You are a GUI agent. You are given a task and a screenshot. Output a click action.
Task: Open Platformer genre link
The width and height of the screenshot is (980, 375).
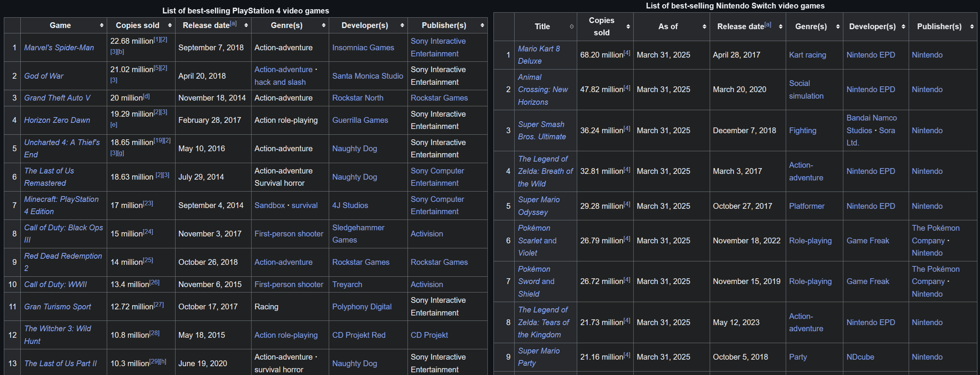[806, 206]
